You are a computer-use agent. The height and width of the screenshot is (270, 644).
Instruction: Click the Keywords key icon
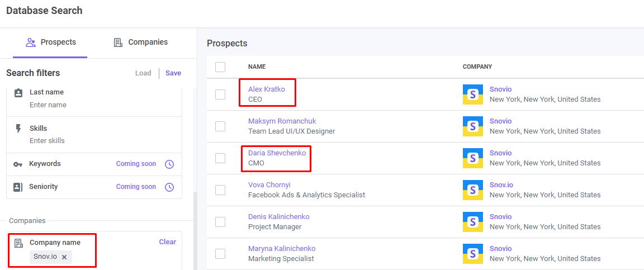coord(18,164)
